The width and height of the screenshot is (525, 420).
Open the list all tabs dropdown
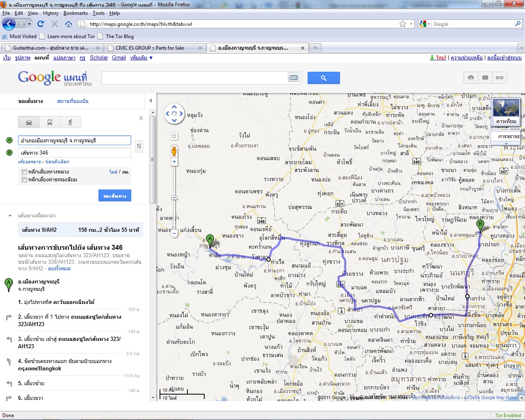point(521,48)
